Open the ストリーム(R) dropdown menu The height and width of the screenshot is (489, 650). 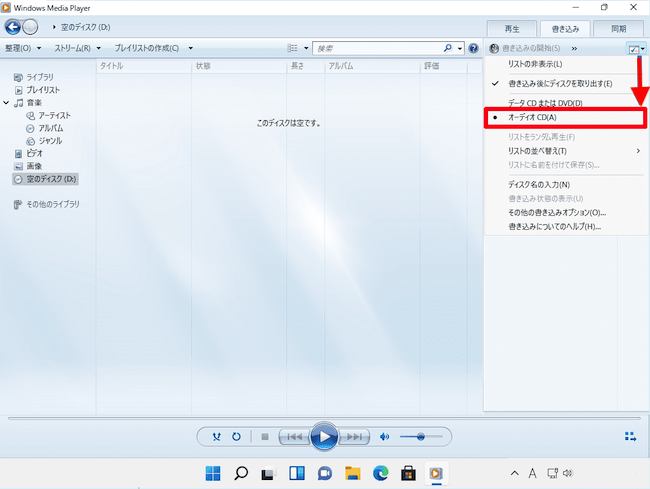pos(78,48)
